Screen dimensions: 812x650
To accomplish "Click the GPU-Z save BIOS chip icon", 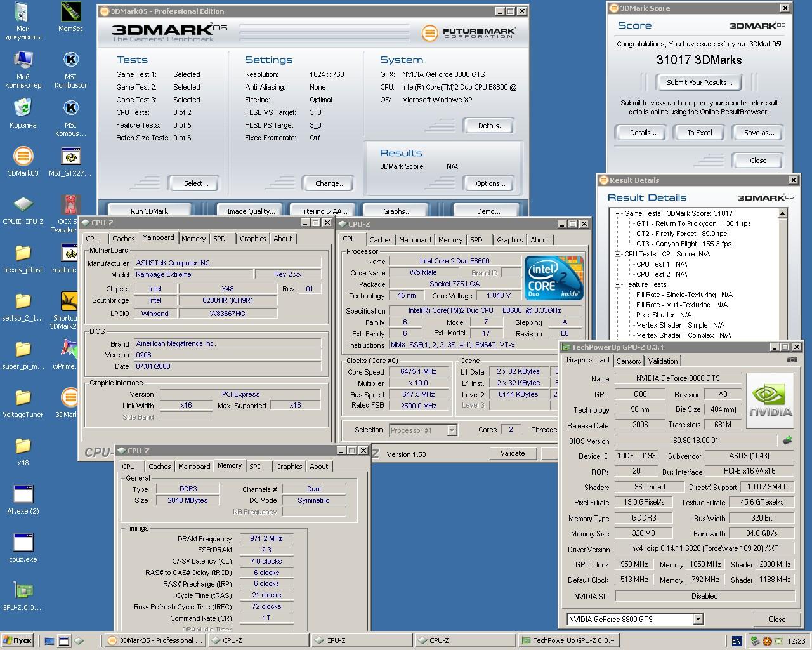I will (787, 440).
